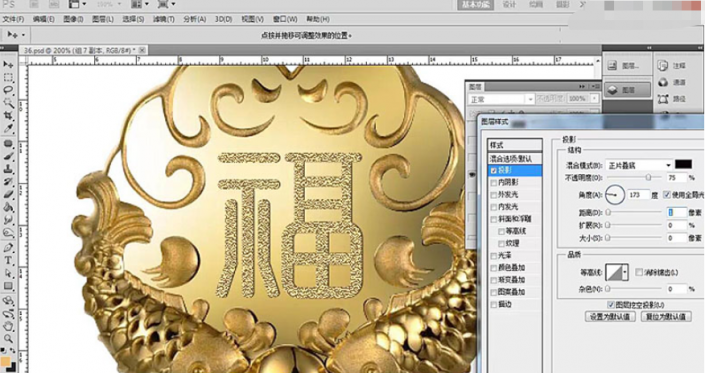Enable the 外发光 outer glow checkbox
Image resolution: width=705 pixels, height=373 pixels.
click(x=494, y=195)
